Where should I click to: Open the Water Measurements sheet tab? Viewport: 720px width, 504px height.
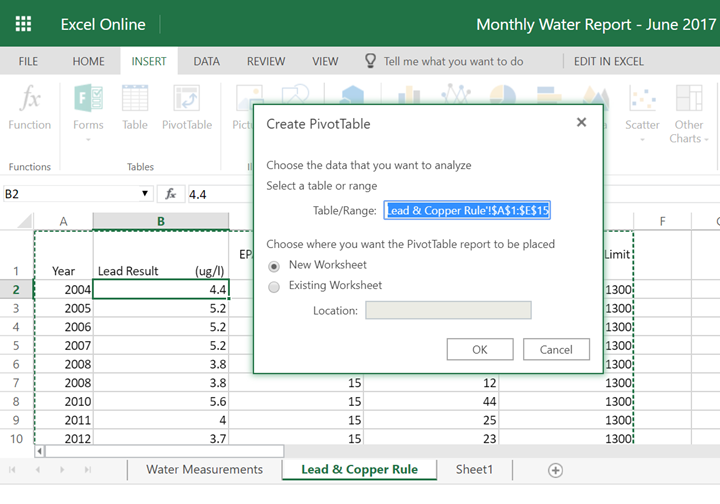pos(204,470)
